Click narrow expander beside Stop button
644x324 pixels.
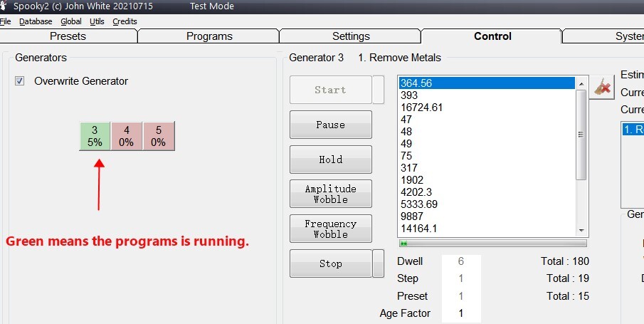click(379, 263)
